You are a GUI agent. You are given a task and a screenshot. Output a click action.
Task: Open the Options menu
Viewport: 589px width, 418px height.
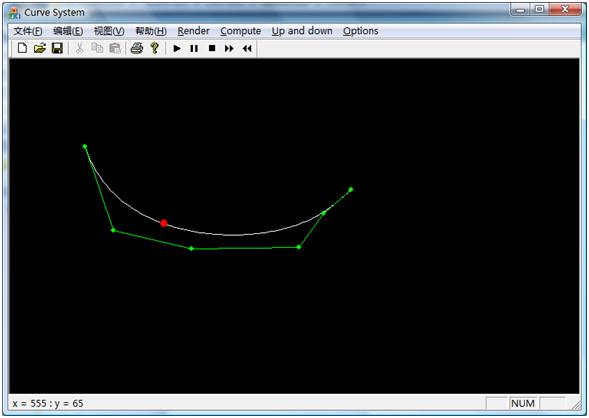(x=360, y=31)
